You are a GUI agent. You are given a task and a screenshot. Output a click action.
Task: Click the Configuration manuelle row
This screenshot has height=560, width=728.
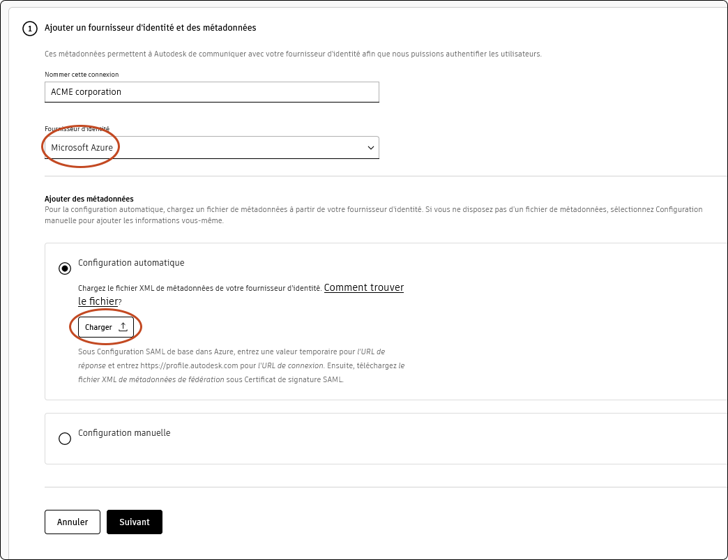click(x=123, y=432)
